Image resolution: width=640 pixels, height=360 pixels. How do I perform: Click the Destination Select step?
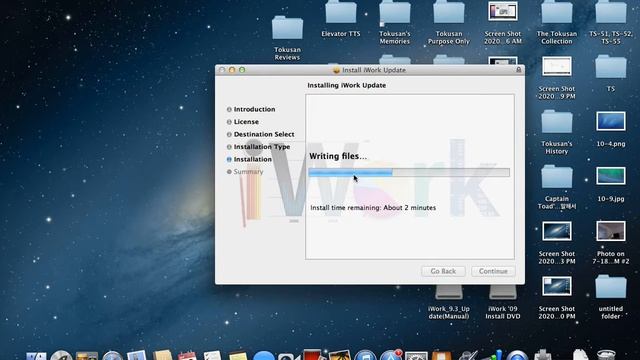coord(264,134)
